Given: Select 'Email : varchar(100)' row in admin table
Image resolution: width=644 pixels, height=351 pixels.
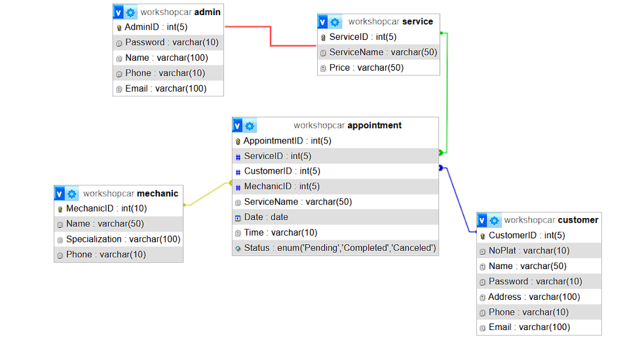Looking at the screenshot, I should point(168,88).
